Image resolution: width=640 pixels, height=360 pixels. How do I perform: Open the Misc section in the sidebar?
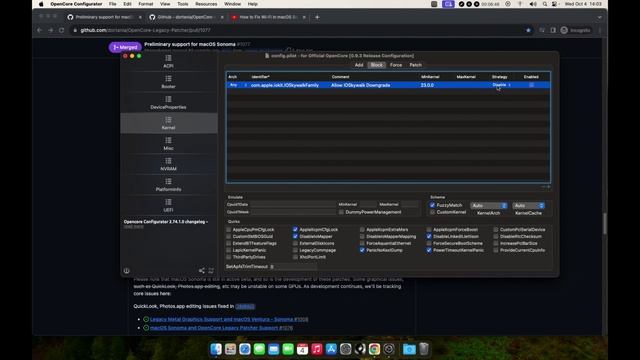click(x=168, y=144)
